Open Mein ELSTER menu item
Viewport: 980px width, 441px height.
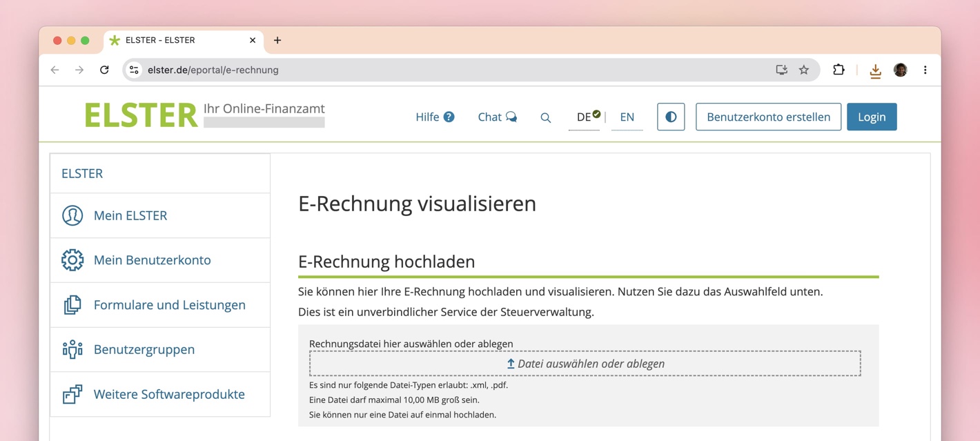pos(160,215)
